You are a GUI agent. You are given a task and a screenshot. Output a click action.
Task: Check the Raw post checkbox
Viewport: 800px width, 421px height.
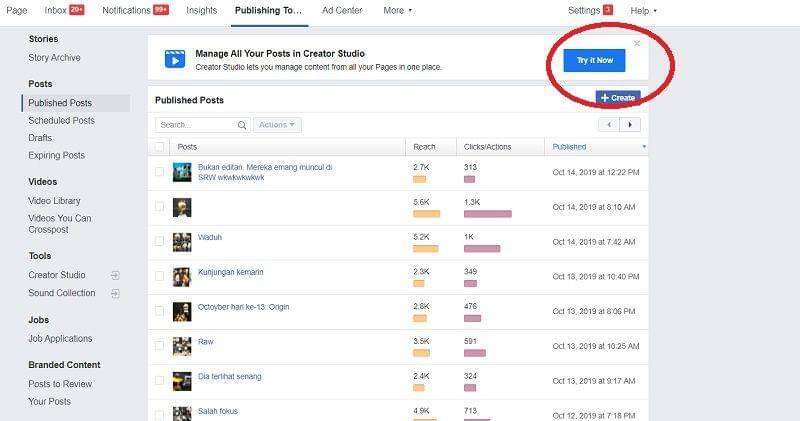click(159, 345)
